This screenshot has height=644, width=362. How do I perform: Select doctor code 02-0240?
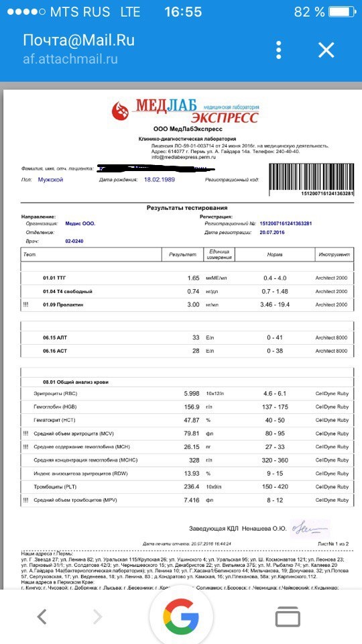74,241
